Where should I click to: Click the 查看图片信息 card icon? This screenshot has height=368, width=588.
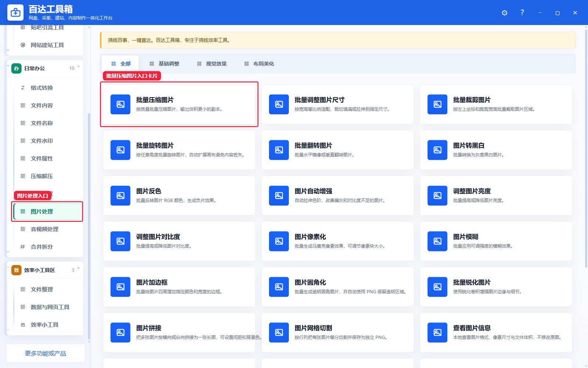click(437, 332)
